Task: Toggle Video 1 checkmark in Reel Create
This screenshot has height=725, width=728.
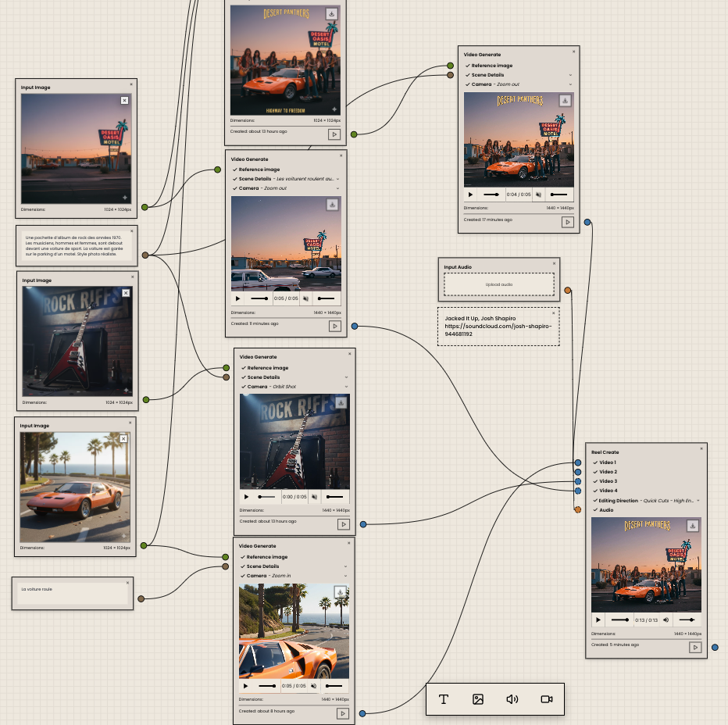Action: 595,462
